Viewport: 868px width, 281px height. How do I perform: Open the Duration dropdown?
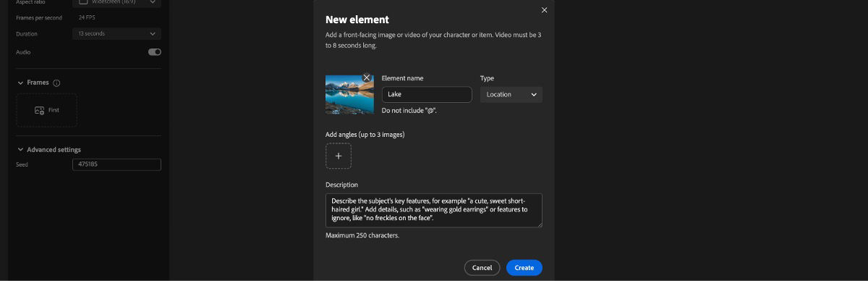click(116, 33)
